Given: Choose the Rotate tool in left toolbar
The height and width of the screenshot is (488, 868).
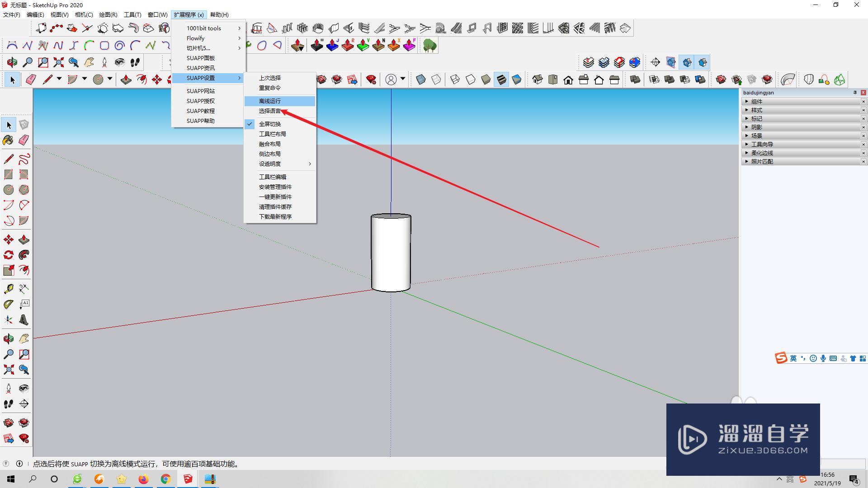Looking at the screenshot, I should pos(9,255).
